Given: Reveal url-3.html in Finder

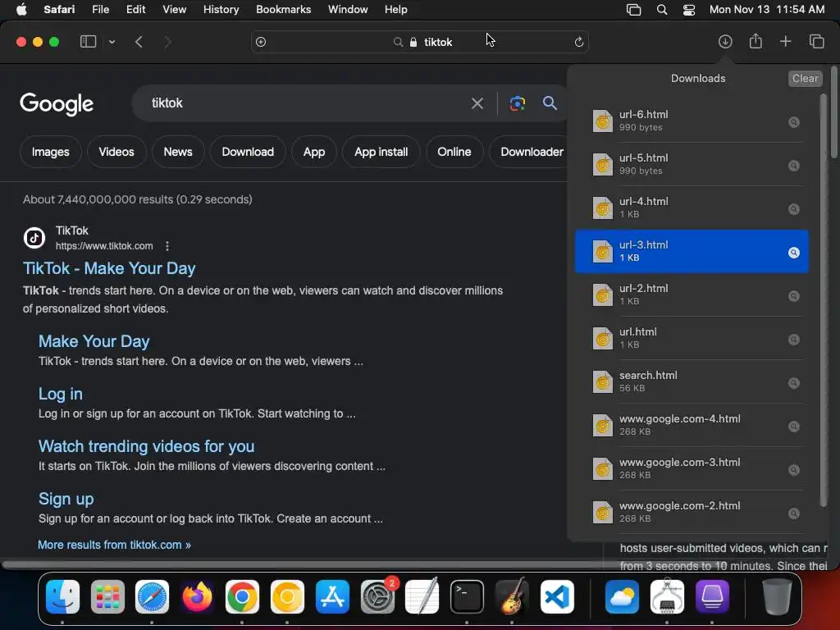Looking at the screenshot, I should tap(794, 253).
